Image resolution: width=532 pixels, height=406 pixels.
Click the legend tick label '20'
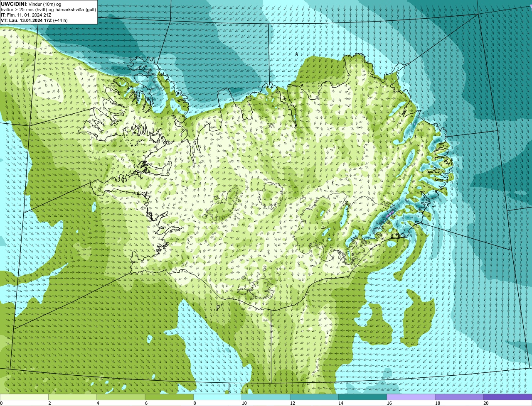coord(486,403)
